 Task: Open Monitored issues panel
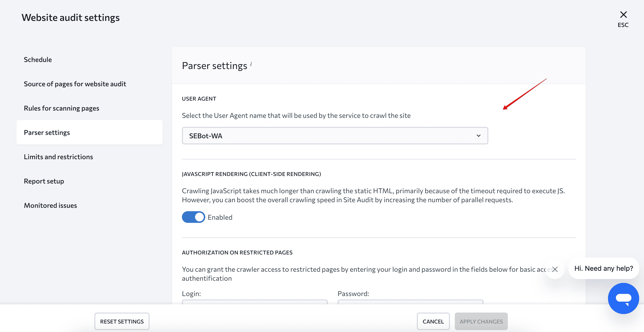[x=50, y=205]
